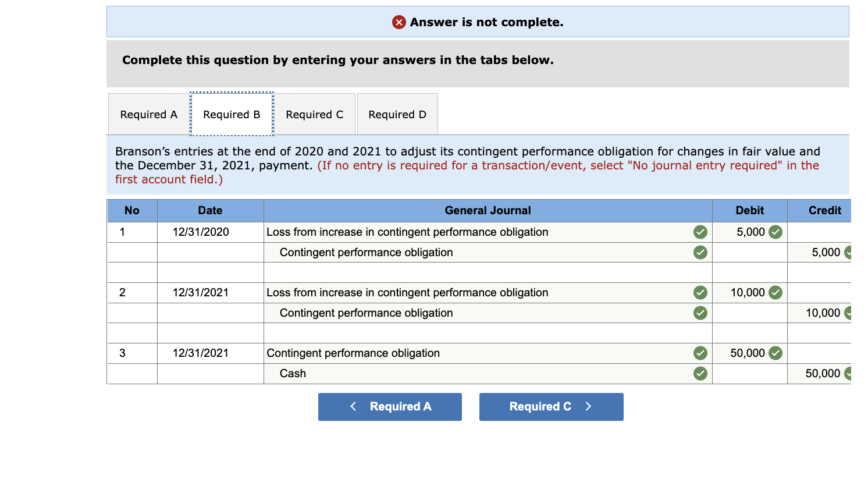Click checkmark beside the Cash account row

[700, 374]
